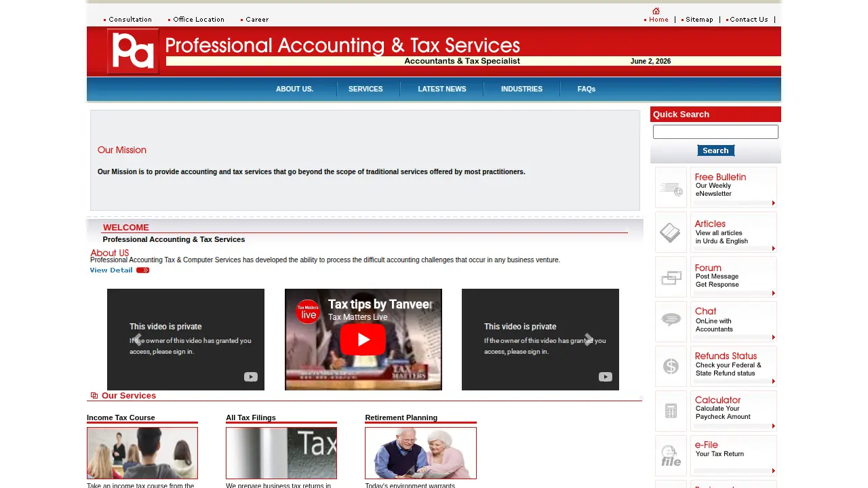Click the All Tax Filings heading
Viewport: 868px width, 488px height.
pos(251,418)
